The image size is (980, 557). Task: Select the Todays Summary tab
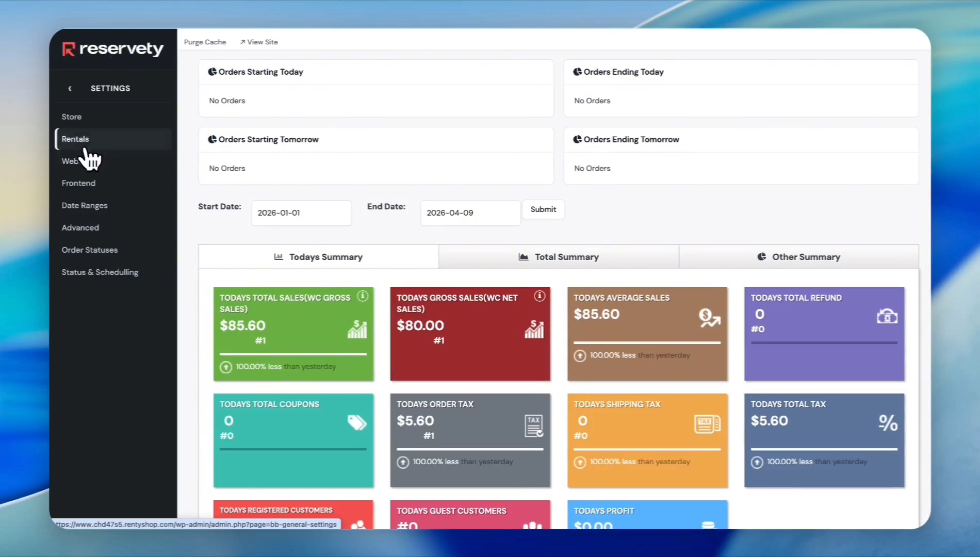coord(318,257)
